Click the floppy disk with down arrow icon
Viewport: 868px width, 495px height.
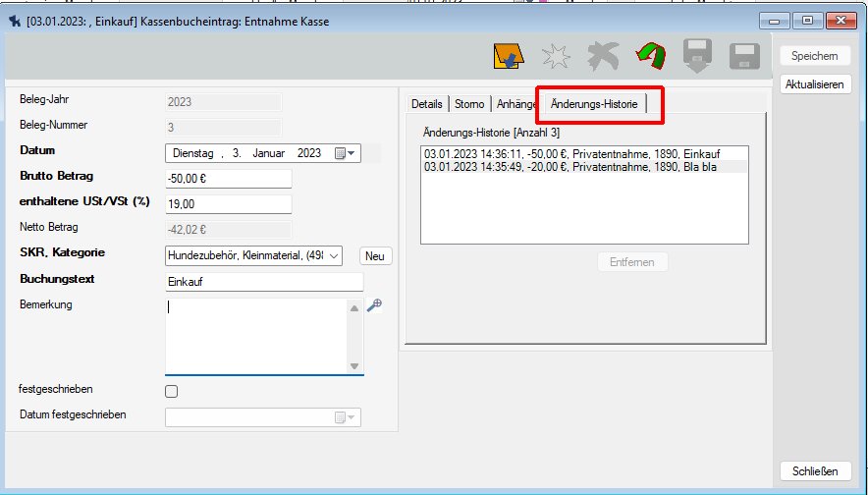pos(696,58)
